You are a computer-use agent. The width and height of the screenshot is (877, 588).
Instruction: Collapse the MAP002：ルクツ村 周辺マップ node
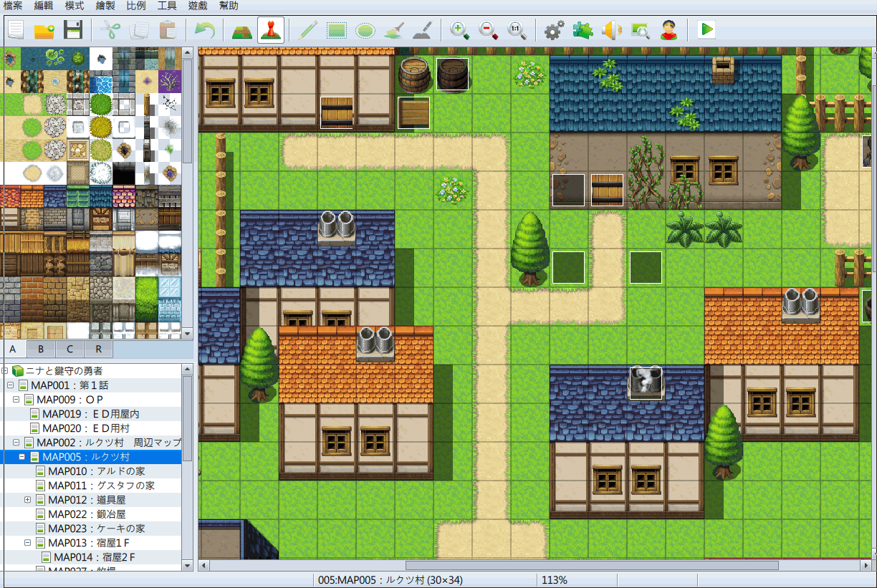[16, 443]
